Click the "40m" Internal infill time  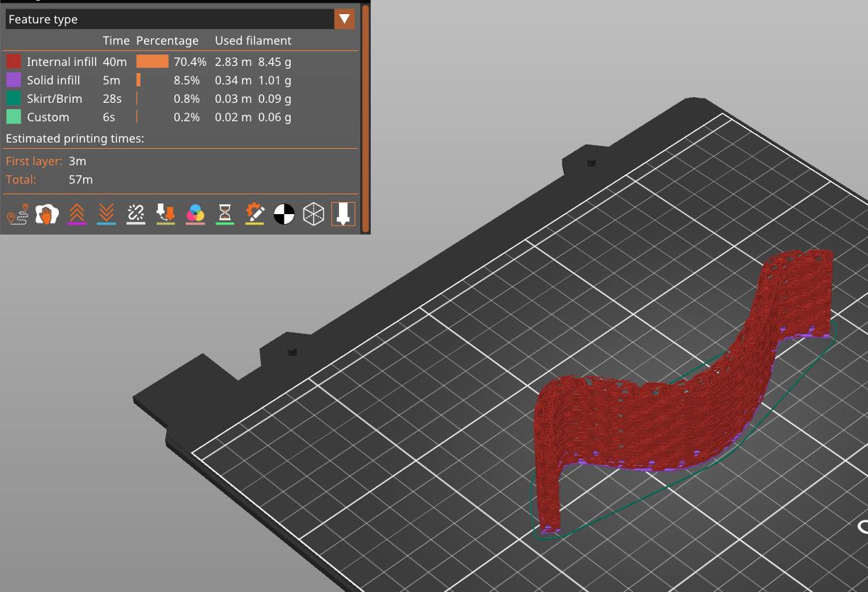click(115, 62)
